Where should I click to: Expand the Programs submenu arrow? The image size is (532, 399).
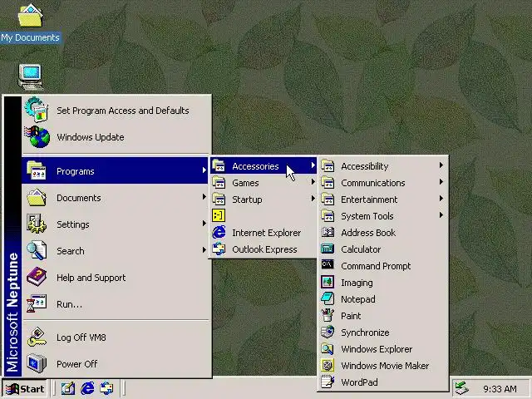click(204, 170)
